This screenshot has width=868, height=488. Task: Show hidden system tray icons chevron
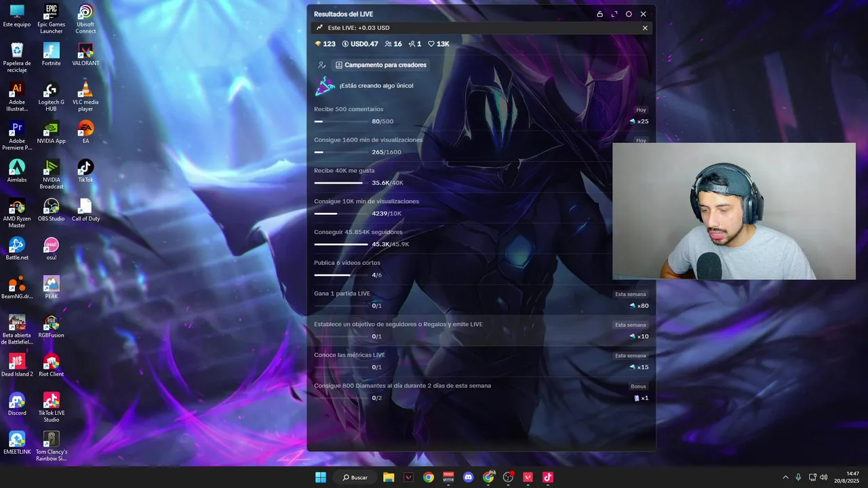point(785,477)
